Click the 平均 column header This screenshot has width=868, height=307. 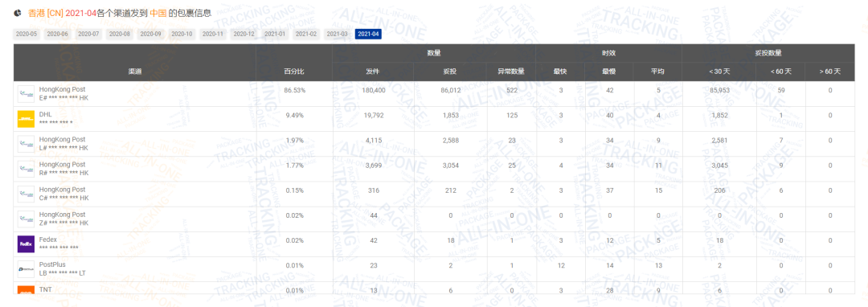(x=657, y=72)
